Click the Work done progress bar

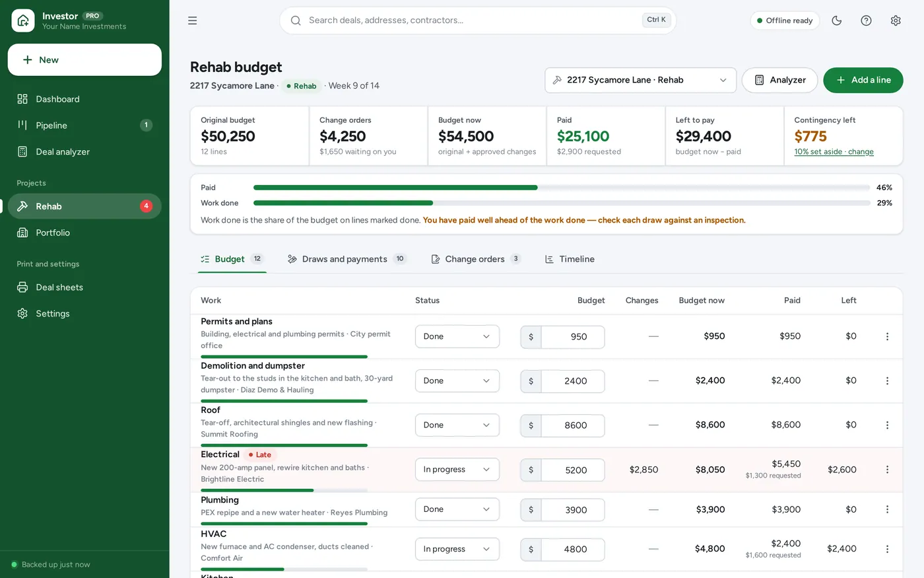pos(562,203)
